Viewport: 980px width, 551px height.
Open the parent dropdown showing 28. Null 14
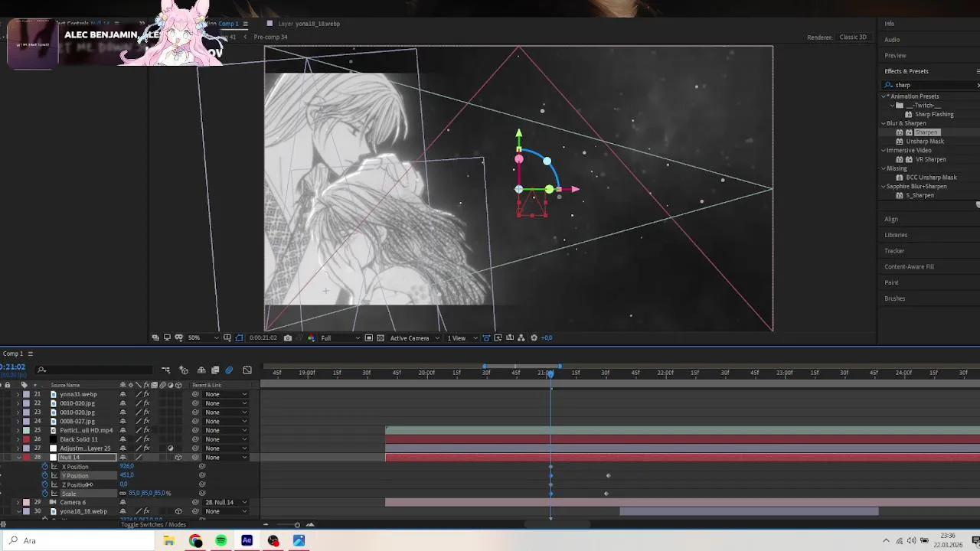pyautogui.click(x=224, y=503)
